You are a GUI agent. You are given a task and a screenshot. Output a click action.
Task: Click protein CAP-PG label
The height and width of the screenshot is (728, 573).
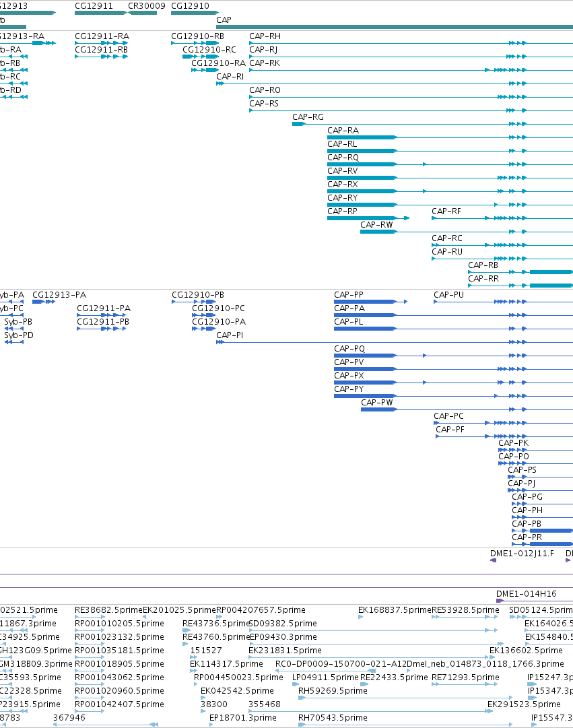pyautogui.click(x=527, y=497)
